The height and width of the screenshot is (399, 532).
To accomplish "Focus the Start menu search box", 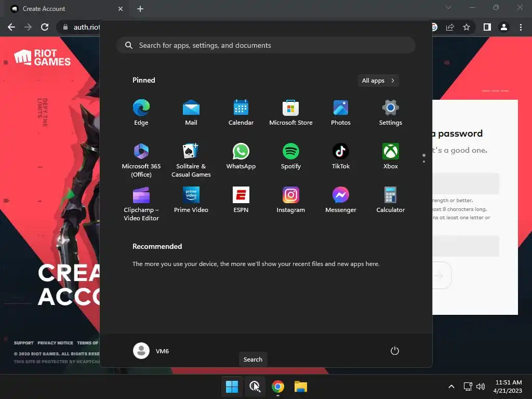I will (x=266, y=45).
